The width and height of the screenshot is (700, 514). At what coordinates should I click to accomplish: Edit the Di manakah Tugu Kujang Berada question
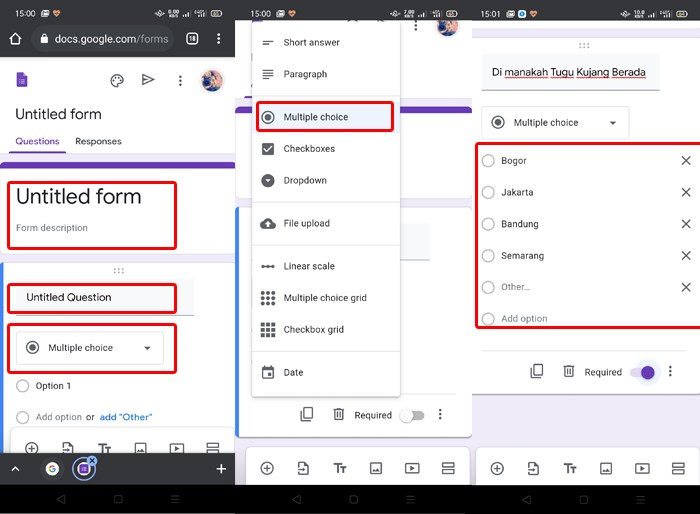570,72
